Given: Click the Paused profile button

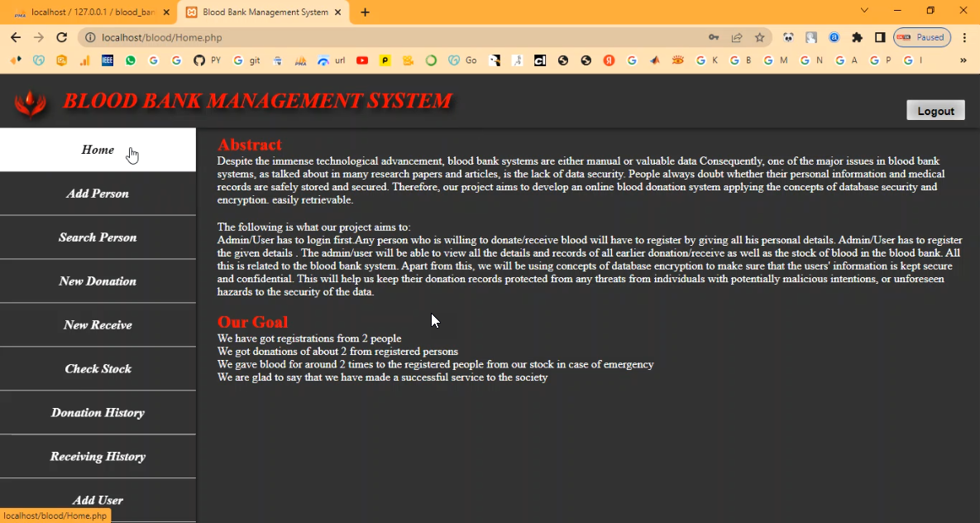Looking at the screenshot, I should point(922,37).
